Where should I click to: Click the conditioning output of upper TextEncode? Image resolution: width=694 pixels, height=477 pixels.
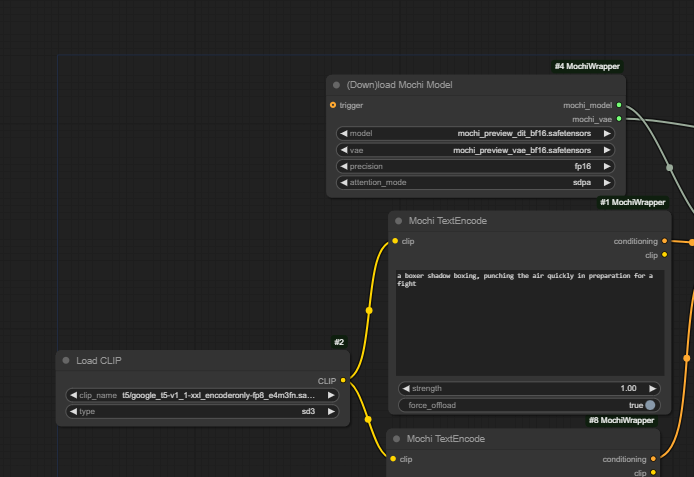pyautogui.click(x=664, y=241)
